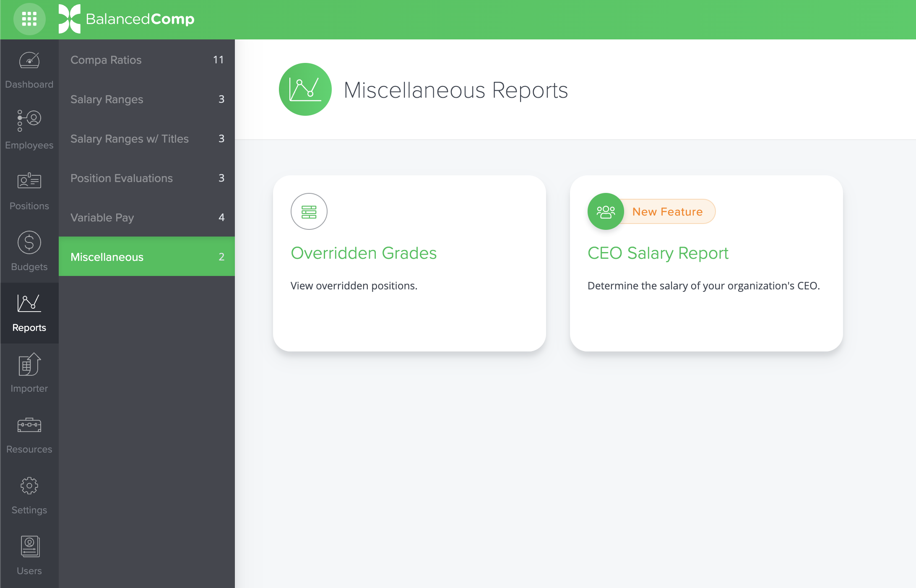Click the Overridden Grades table icon

pyautogui.click(x=308, y=211)
